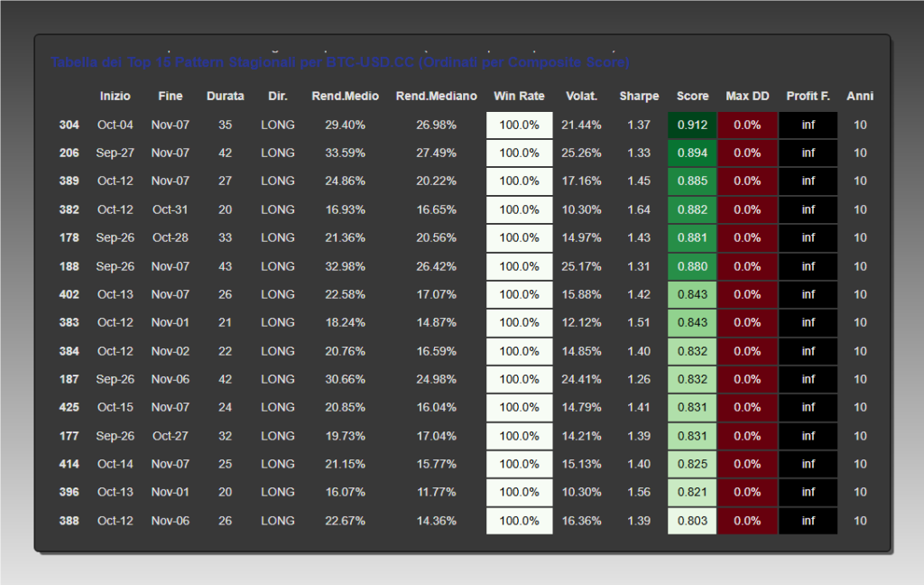Screen dimensions: 924x585
Task: Click the 0.885 score cell
Action: point(692,181)
